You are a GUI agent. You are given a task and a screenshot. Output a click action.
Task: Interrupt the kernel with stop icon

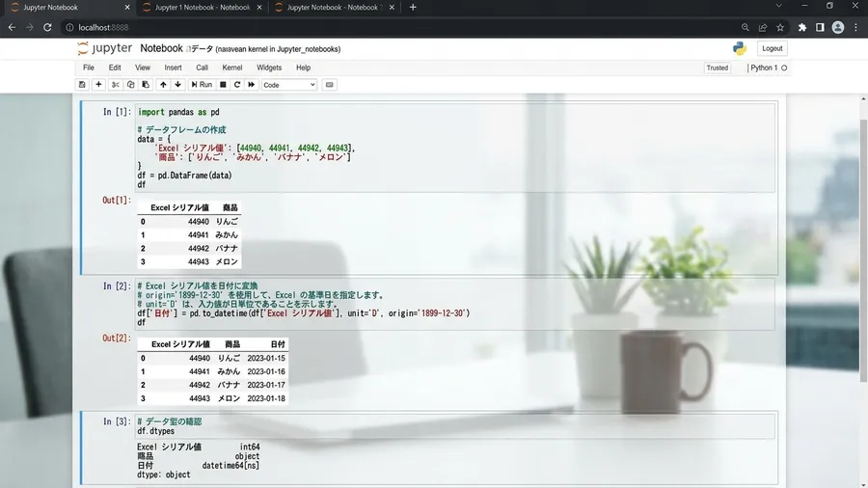pyautogui.click(x=223, y=85)
